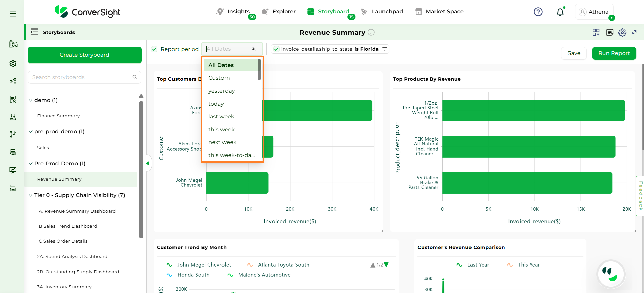Collapse Tier 0 - Supply Chain Visibility group
644x293 pixels.
(x=31, y=195)
